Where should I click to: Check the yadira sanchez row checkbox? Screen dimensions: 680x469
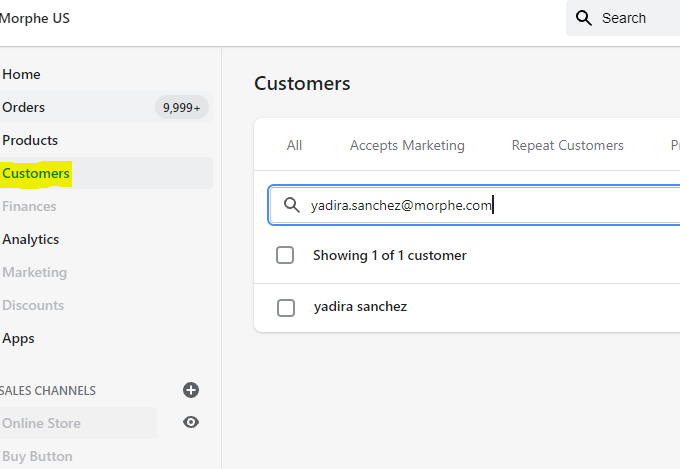[x=285, y=307]
